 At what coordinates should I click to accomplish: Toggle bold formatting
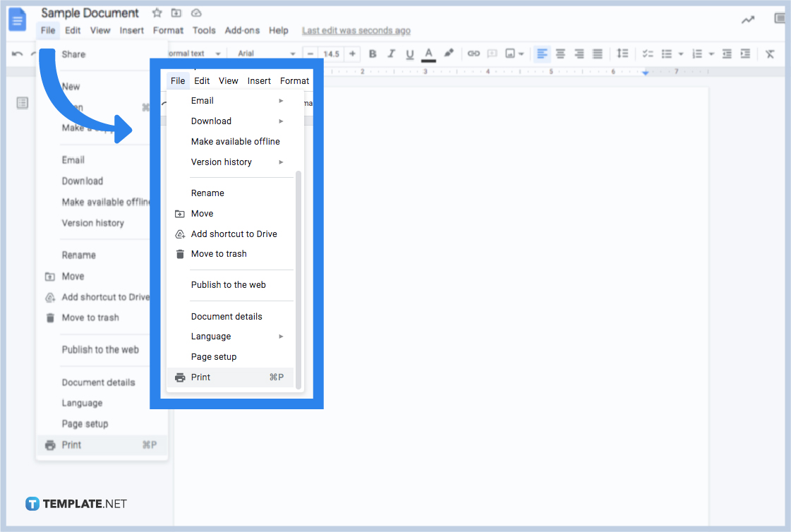pos(373,54)
